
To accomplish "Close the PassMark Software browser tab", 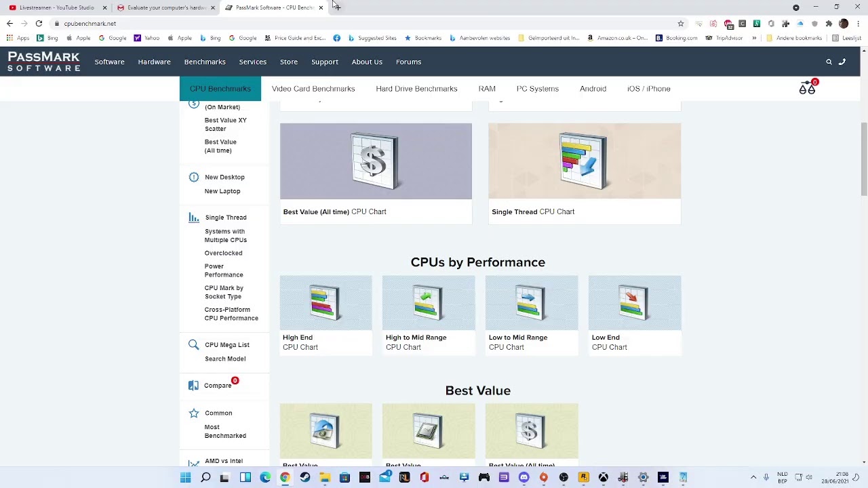I will (x=321, y=7).
